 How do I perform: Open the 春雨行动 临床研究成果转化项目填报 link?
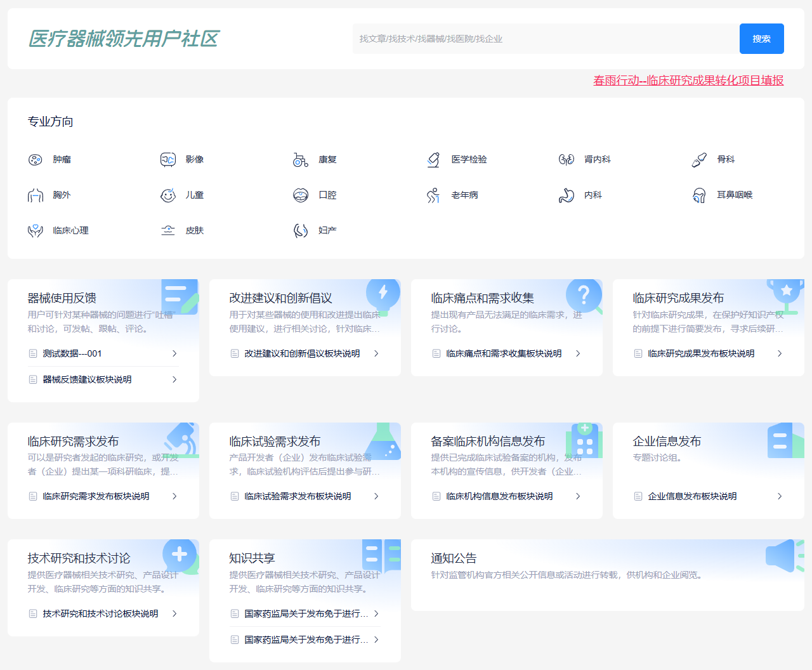[x=688, y=81]
